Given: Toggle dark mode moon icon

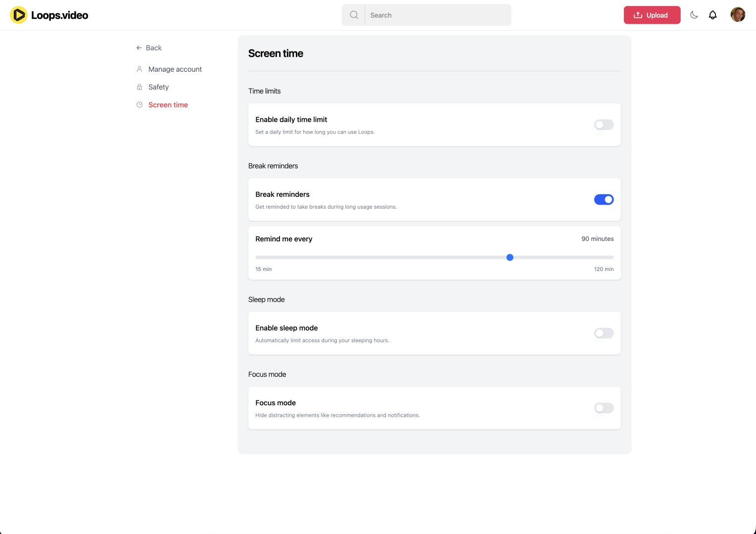Looking at the screenshot, I should (694, 15).
